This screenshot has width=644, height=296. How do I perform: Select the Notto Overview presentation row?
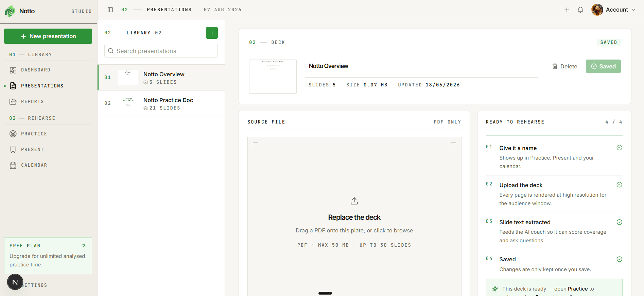point(161,78)
